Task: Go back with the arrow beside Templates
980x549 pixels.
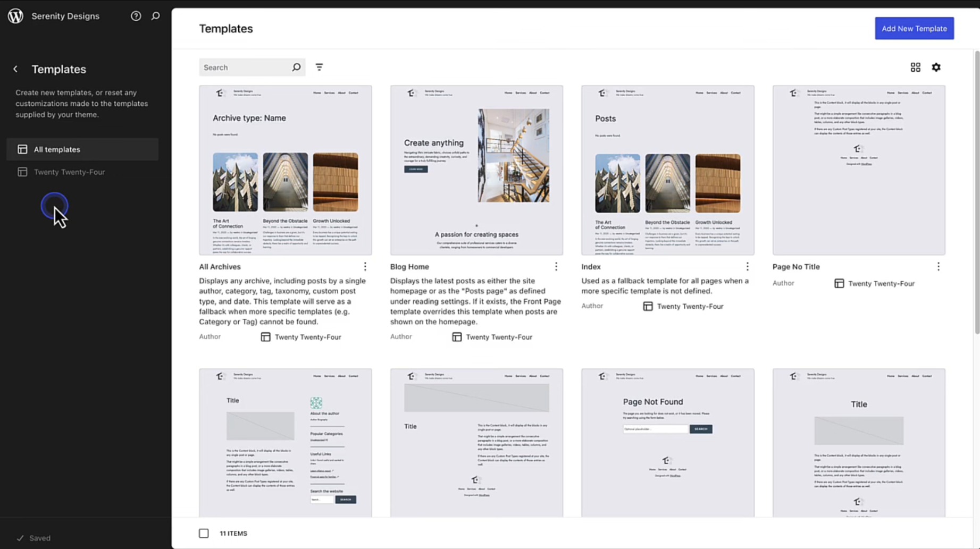Action: [x=15, y=69]
